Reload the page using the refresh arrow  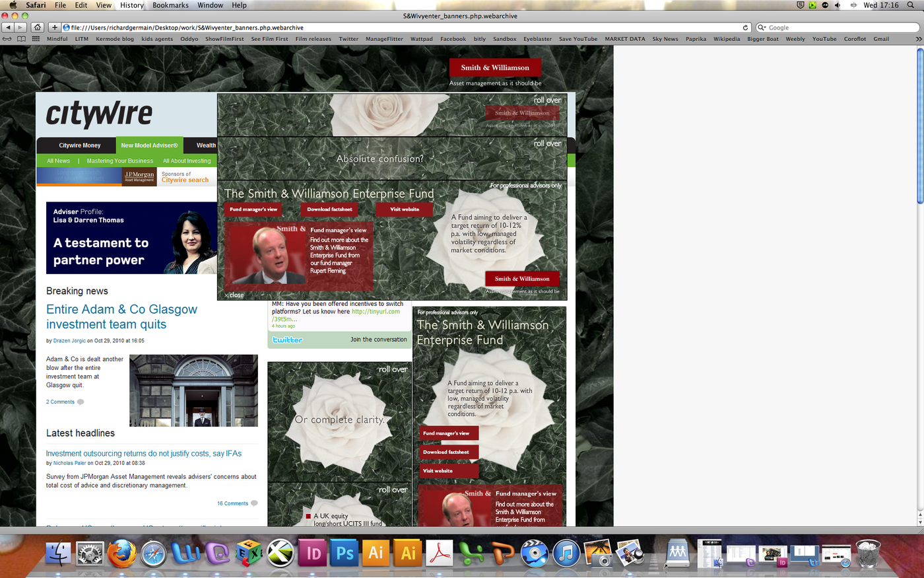(x=746, y=28)
